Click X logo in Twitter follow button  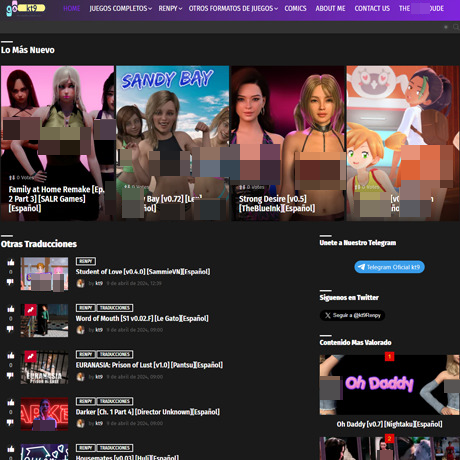[328, 315]
